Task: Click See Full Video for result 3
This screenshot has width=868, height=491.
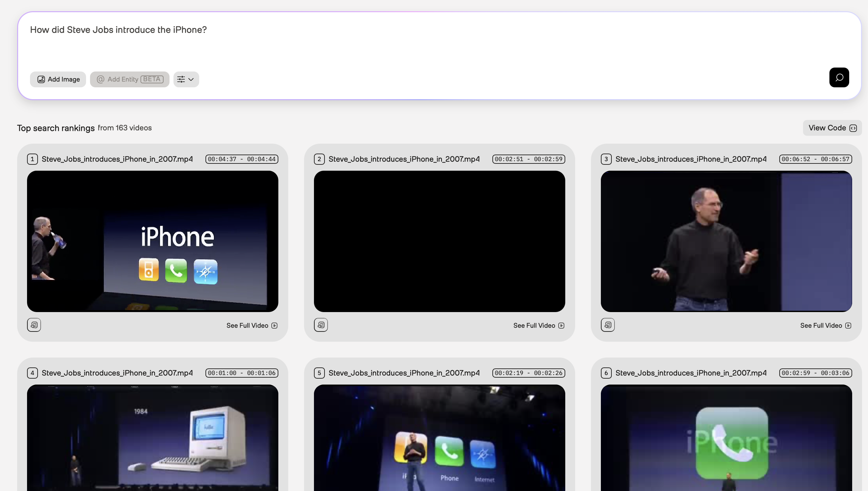Action: pos(825,326)
